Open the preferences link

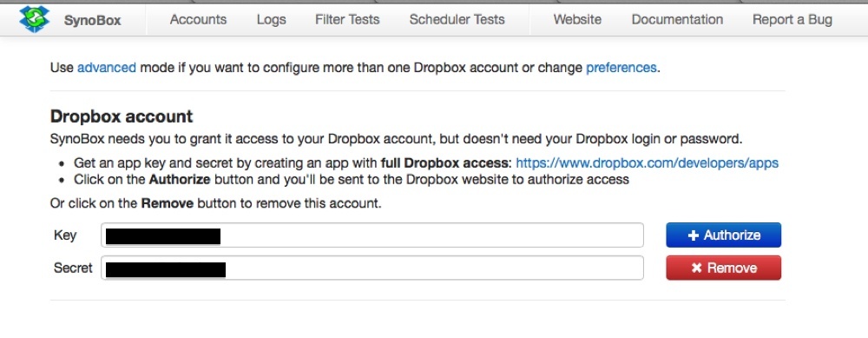[x=621, y=68]
